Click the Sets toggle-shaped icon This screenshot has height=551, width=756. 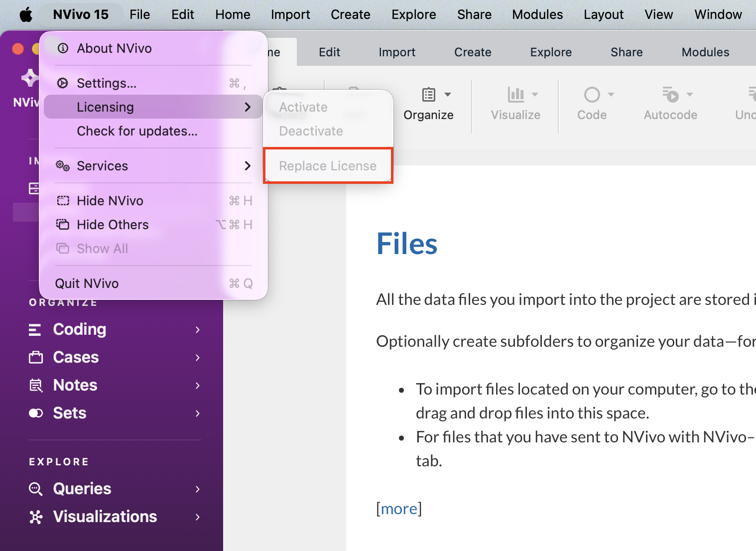36,413
